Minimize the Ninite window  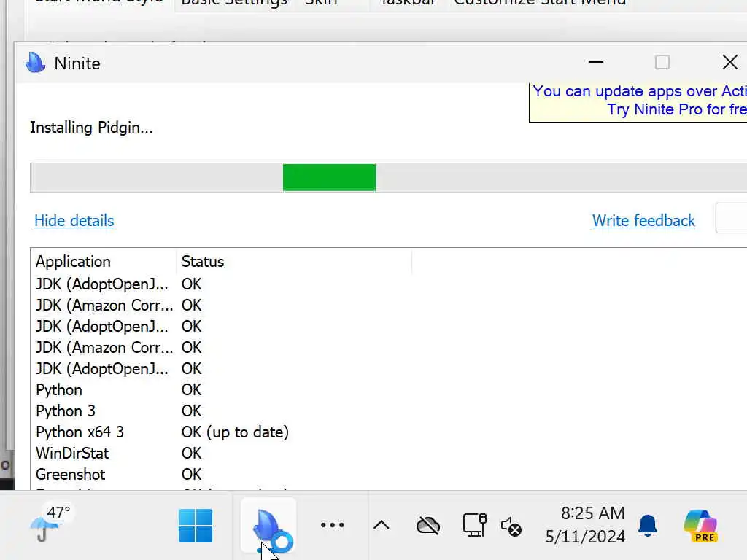595,63
